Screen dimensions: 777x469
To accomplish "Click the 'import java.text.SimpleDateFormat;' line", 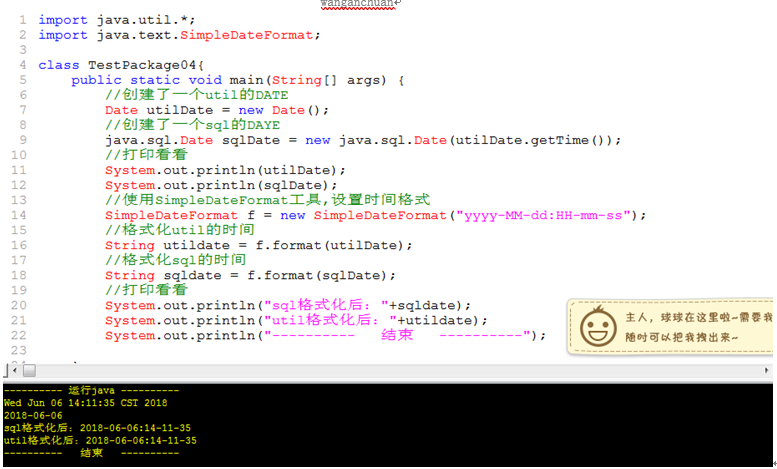I will click(x=179, y=35).
